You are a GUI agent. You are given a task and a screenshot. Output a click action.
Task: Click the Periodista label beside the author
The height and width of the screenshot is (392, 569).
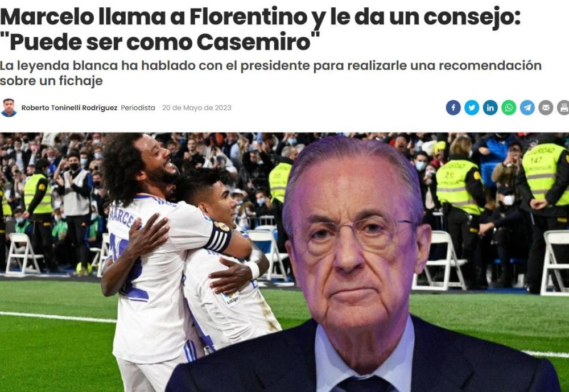click(138, 108)
